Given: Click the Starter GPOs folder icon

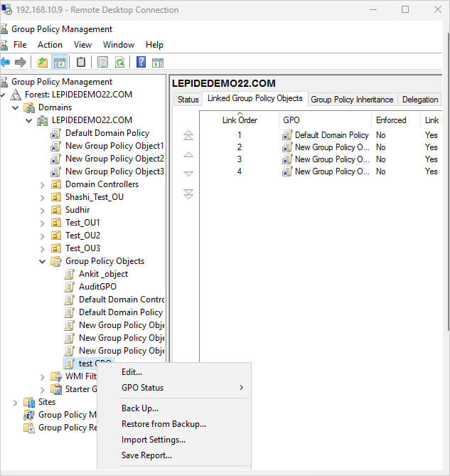Looking at the screenshot, I should 56,389.
